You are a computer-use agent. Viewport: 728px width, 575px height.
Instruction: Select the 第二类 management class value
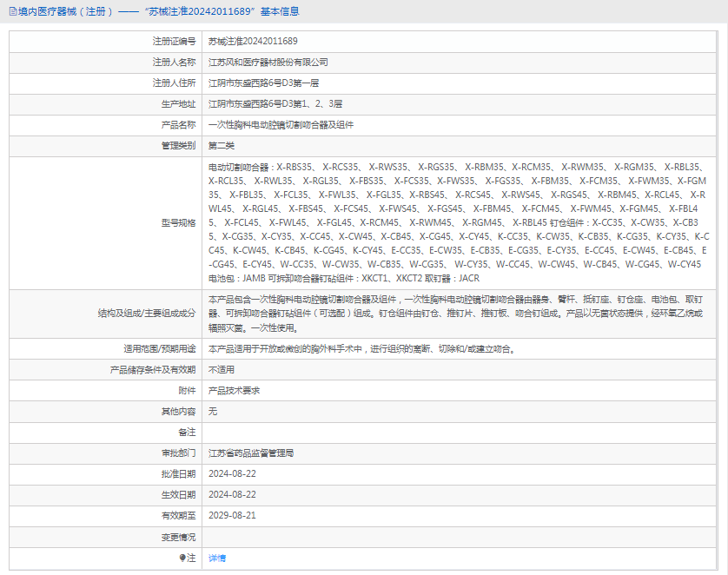[221, 146]
